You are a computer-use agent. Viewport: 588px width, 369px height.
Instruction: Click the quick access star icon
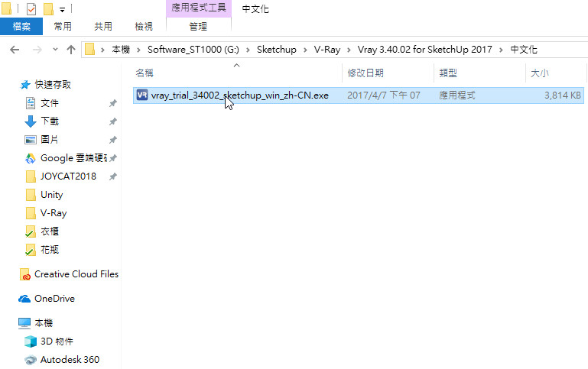click(x=25, y=85)
